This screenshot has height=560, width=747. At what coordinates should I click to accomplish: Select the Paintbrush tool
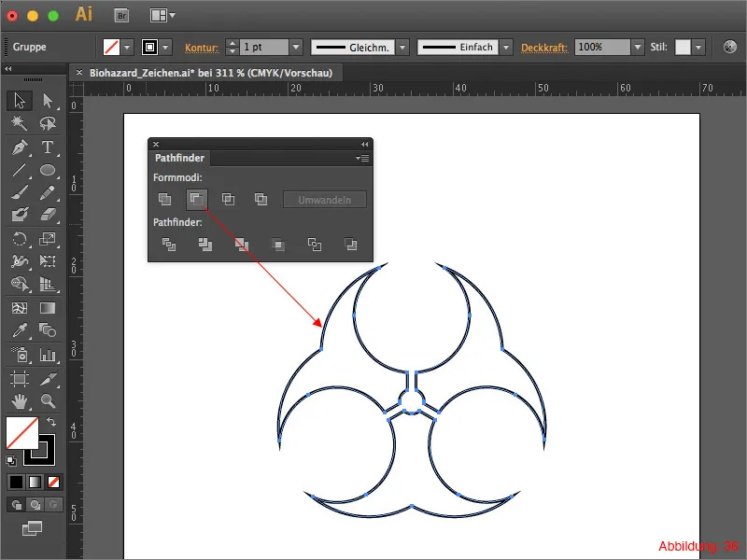20,192
